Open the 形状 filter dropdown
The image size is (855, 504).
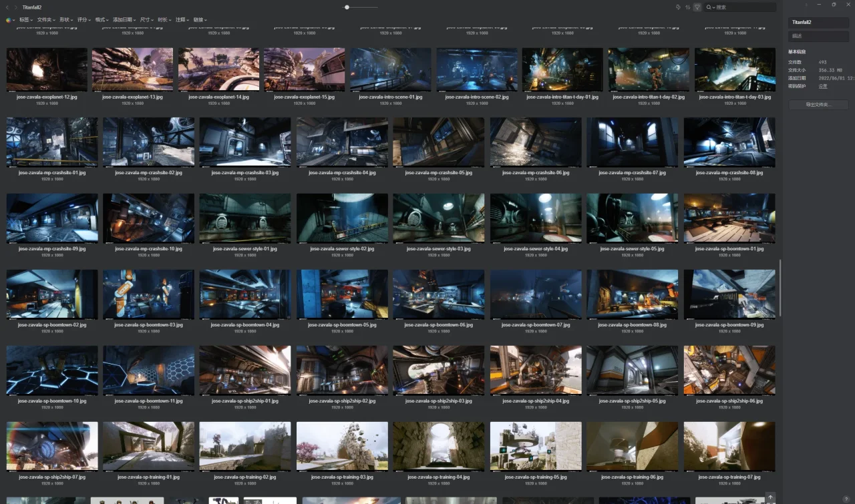tap(67, 20)
